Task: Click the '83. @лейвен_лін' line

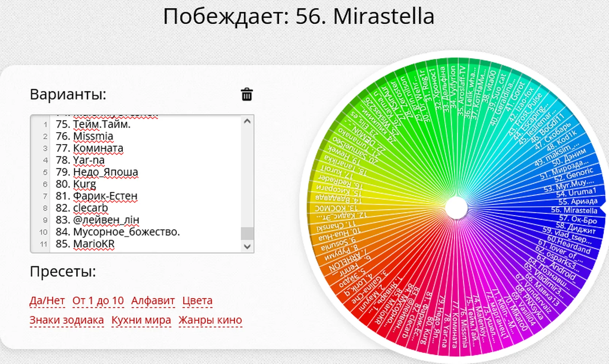Action: point(97,220)
